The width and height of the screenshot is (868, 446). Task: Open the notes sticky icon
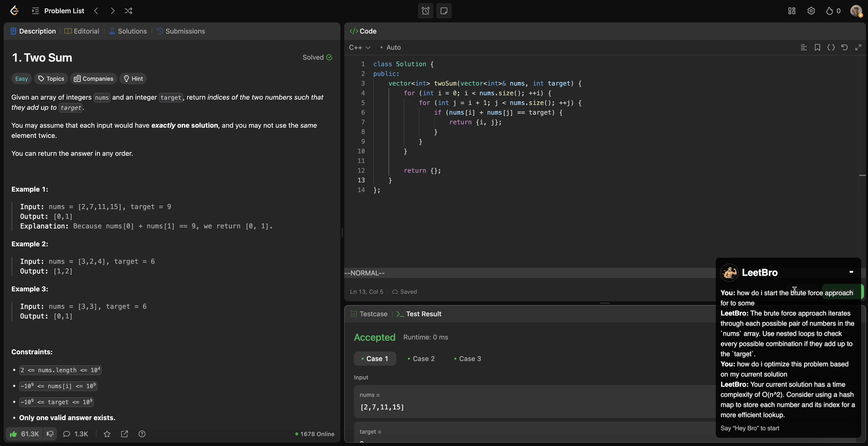(444, 11)
